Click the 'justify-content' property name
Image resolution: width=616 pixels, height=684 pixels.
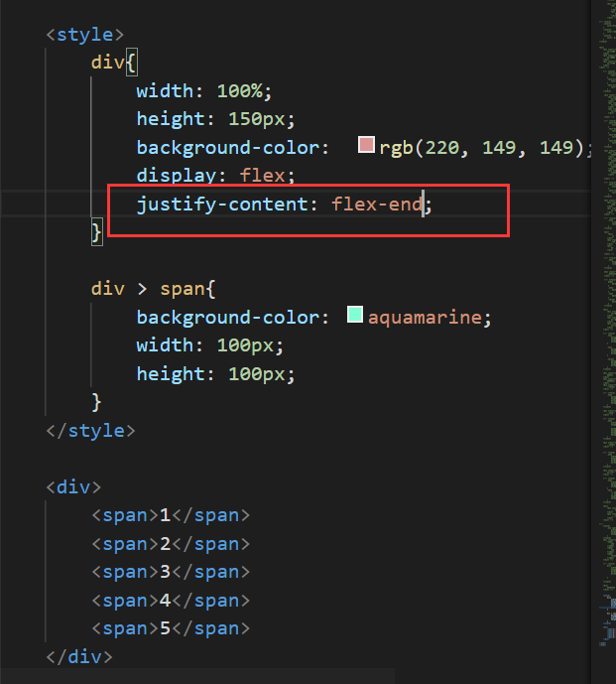[x=222, y=205]
